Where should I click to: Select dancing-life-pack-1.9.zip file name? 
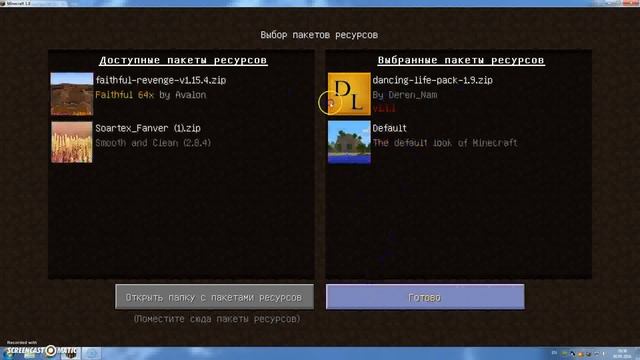click(x=432, y=80)
